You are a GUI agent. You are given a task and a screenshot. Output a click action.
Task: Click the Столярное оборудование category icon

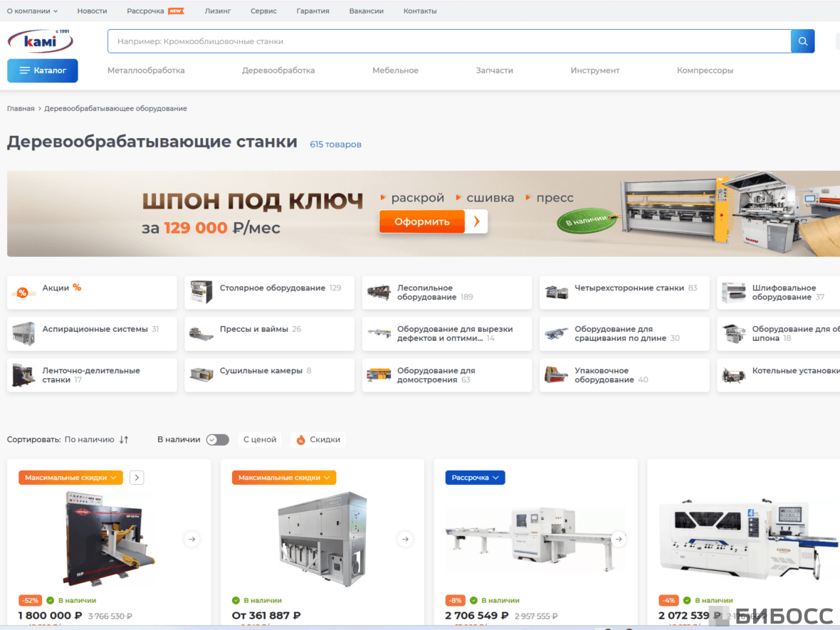tap(201, 292)
